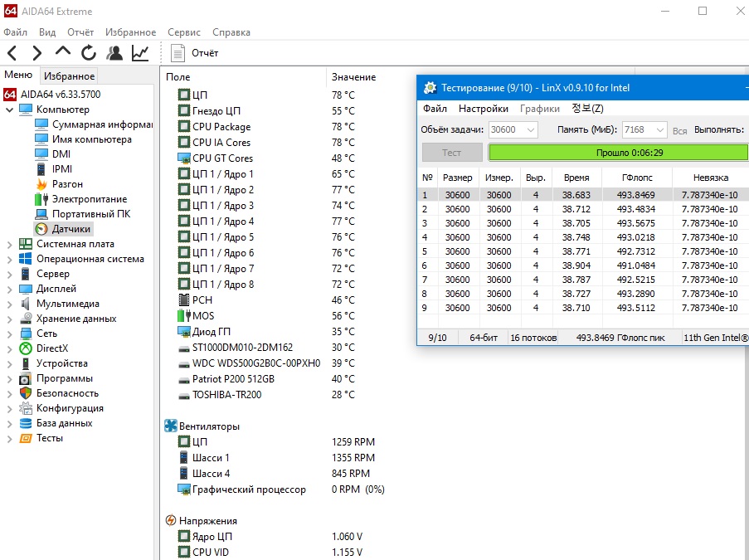Image resolution: width=749 pixels, height=560 pixels.
Task: Select the Patriot P200 512GB row
Action: click(x=267, y=379)
